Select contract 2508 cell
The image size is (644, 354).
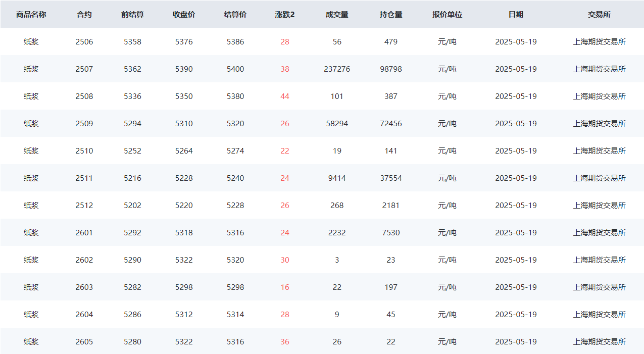click(x=84, y=96)
